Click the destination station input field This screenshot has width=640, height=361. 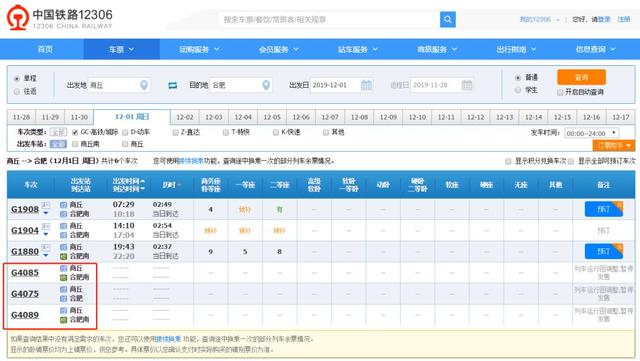point(241,85)
